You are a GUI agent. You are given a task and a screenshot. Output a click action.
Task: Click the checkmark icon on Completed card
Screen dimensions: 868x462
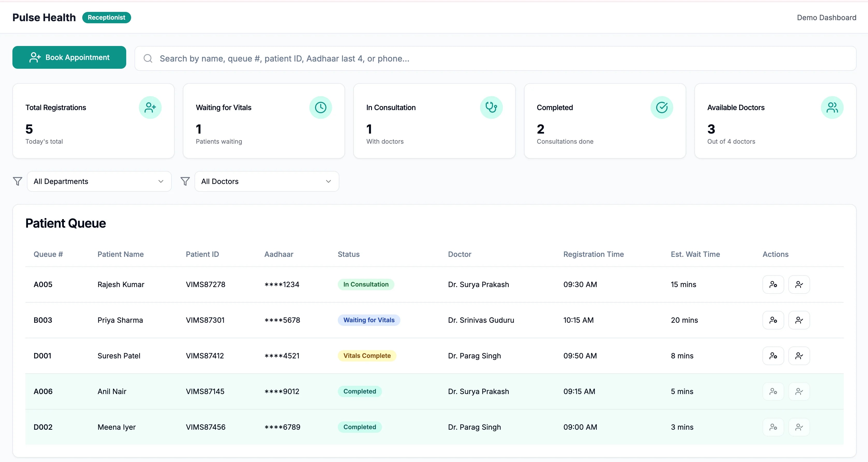[661, 107]
